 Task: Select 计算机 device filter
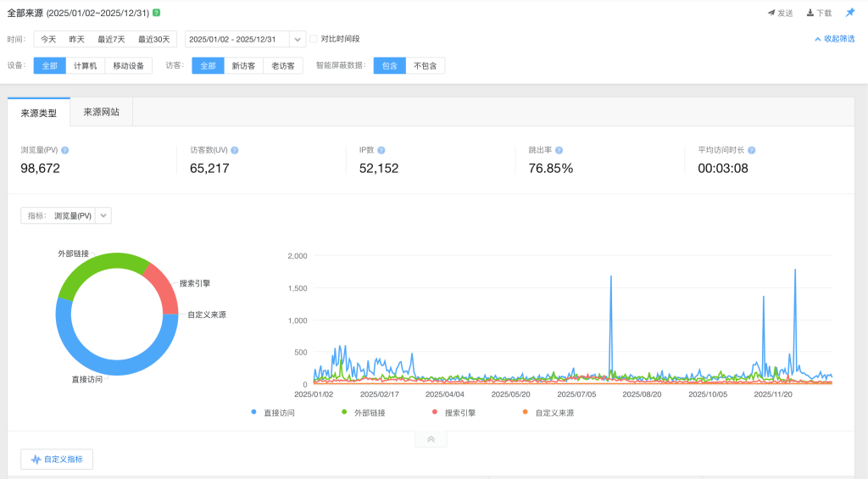pyautogui.click(x=85, y=66)
